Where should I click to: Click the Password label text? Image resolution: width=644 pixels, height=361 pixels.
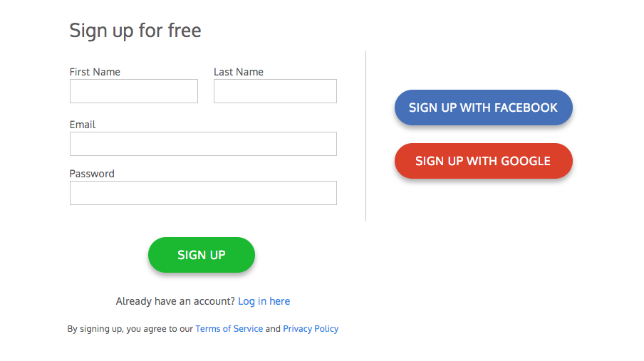(92, 174)
